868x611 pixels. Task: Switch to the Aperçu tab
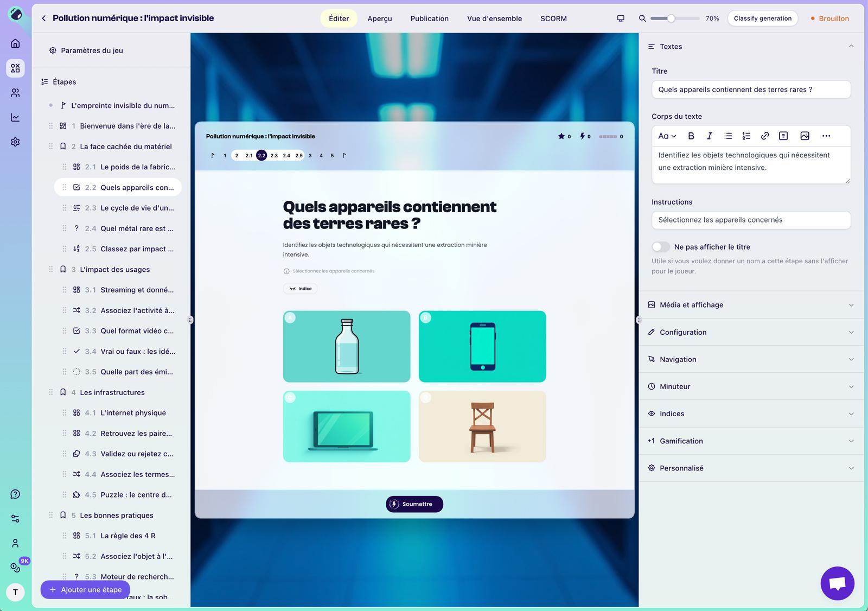pos(379,18)
